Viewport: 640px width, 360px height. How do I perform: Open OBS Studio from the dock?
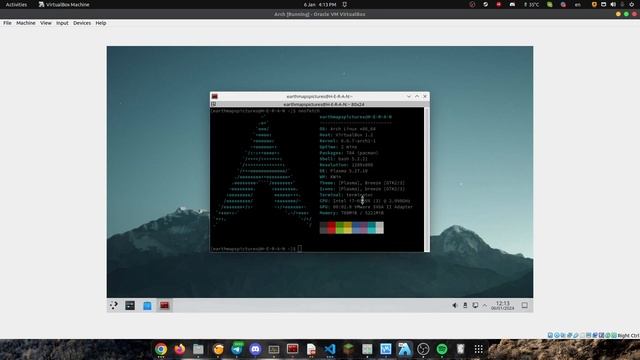point(423,349)
